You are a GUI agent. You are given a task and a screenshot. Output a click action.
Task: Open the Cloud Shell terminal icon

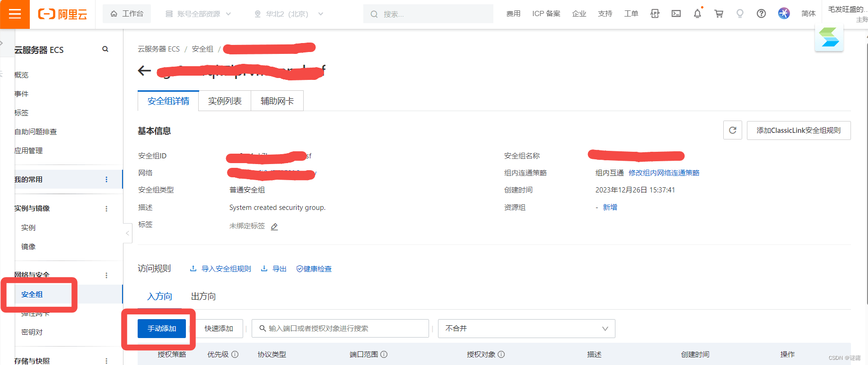click(676, 14)
